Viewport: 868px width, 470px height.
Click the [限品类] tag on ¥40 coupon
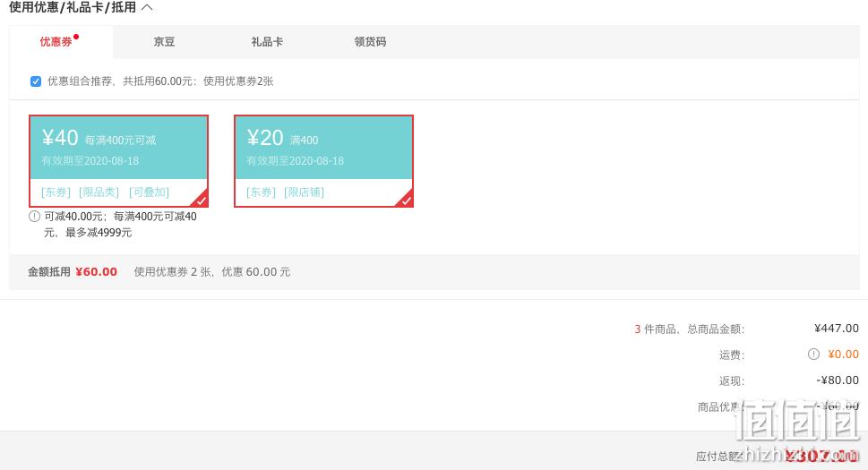[99, 192]
